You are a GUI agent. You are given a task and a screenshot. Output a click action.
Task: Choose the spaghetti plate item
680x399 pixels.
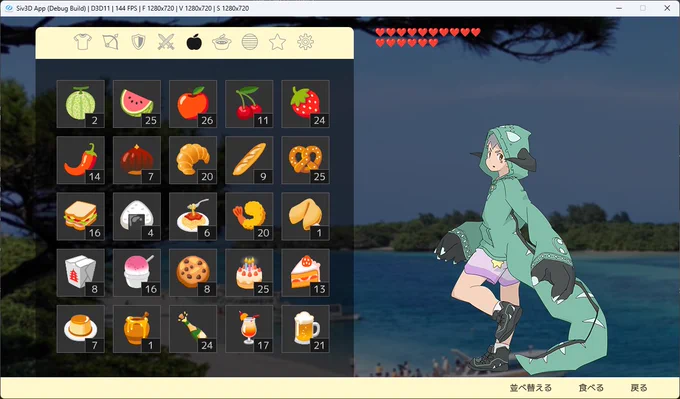193,216
